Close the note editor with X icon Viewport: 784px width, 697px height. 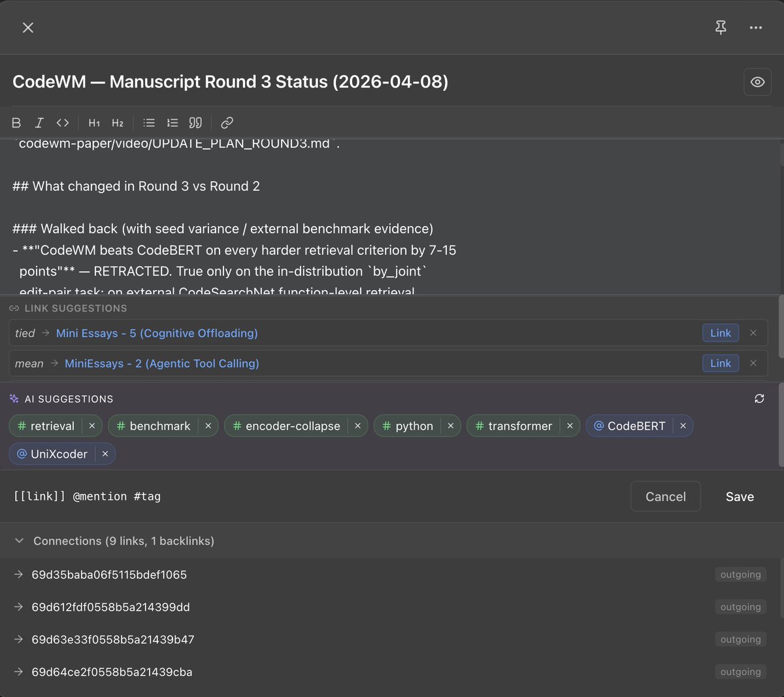[x=28, y=27]
